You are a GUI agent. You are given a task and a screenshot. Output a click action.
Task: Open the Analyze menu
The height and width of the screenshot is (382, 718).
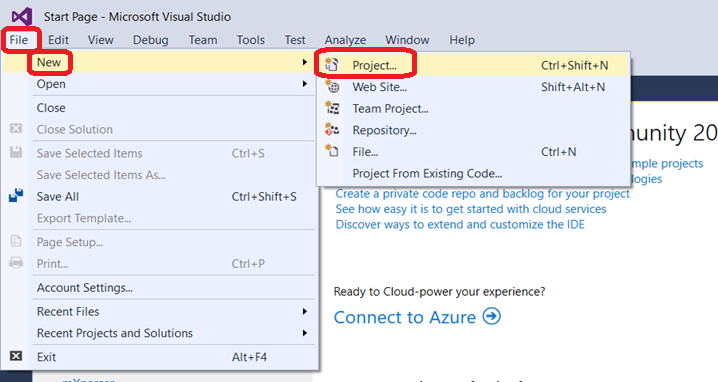(345, 40)
